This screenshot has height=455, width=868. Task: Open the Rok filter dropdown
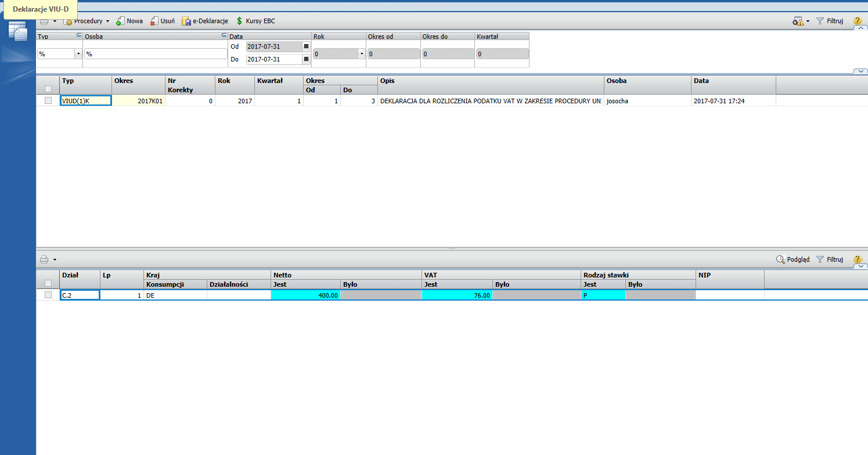[x=362, y=54]
